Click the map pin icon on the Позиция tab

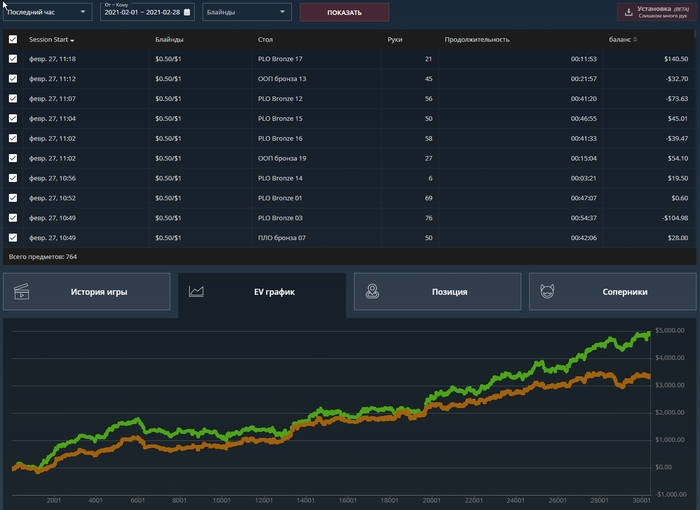[372, 292]
